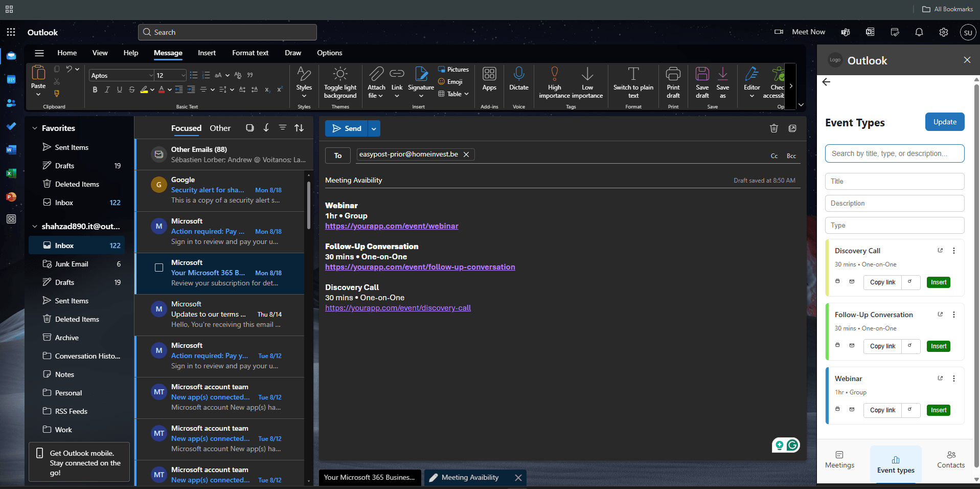Click the Undo icon
980x489 pixels.
69,69
